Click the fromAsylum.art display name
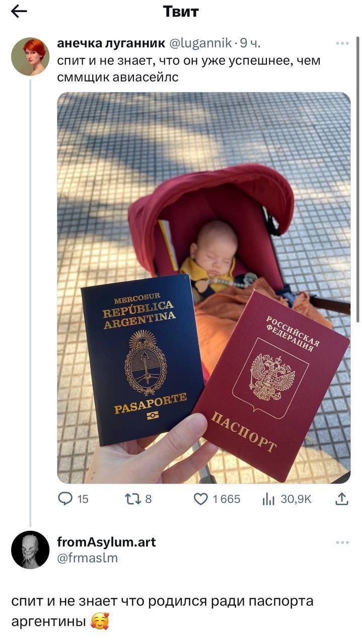Viewport: 362px width, 644px height. coord(106,542)
